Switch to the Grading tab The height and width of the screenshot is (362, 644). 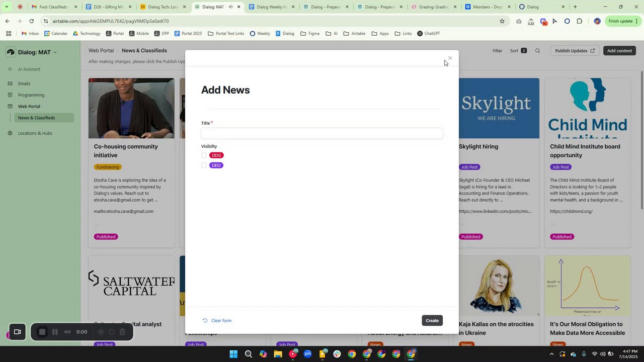434,7
